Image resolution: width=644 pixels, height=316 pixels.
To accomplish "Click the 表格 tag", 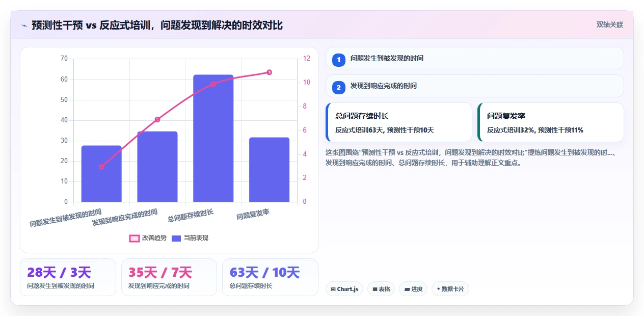I will [x=381, y=289].
